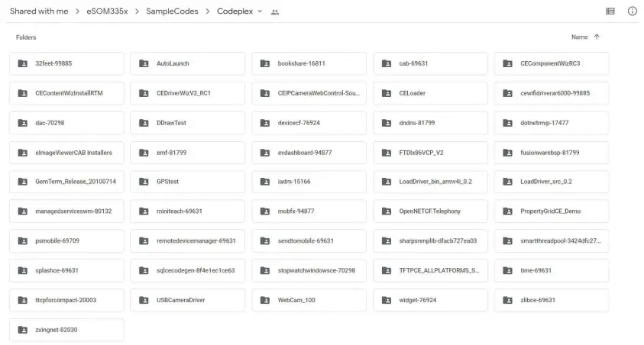Select stopwatchwindowsce-70298 folder name
The width and height of the screenshot is (644, 345).
pos(316,270)
